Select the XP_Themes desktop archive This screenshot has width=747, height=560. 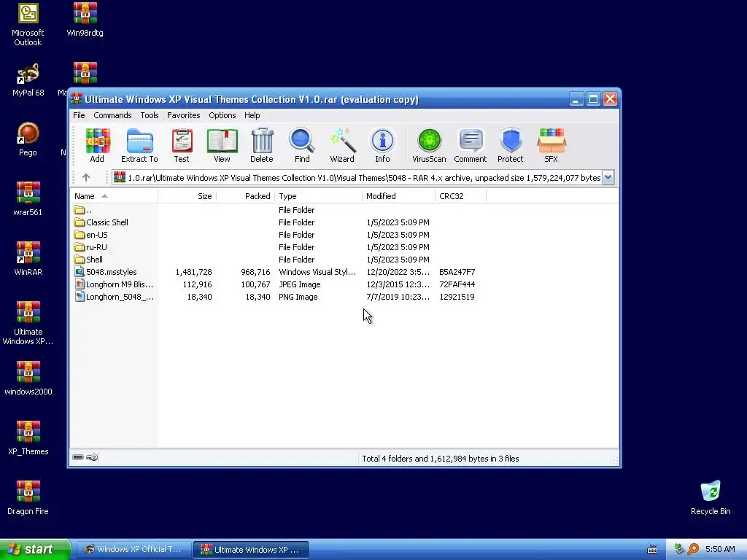point(28,438)
